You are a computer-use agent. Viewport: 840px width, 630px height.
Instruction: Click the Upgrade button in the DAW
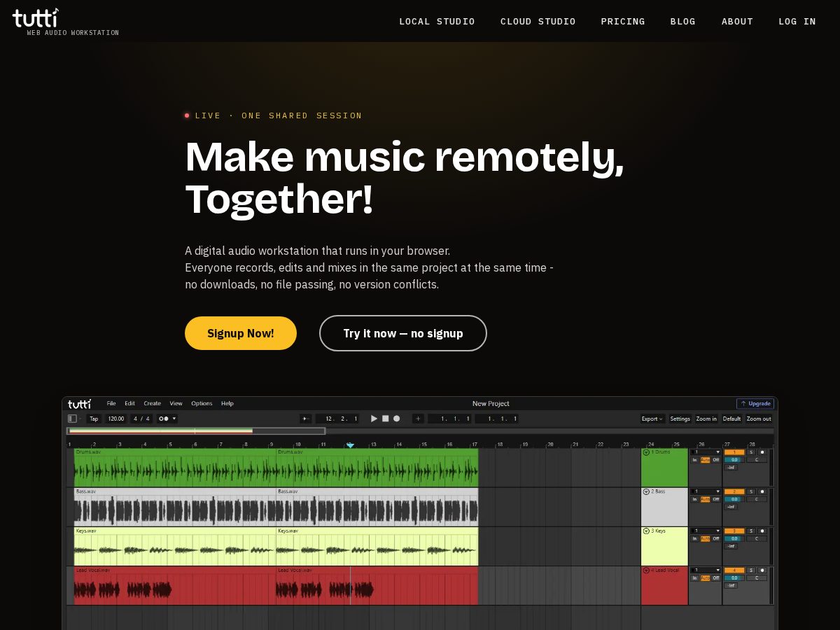(755, 403)
